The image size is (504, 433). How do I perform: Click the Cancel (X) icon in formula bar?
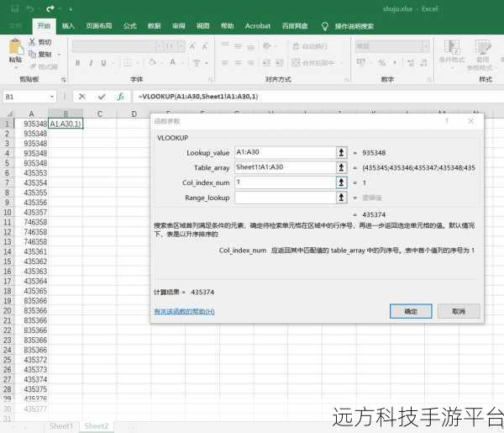point(82,97)
